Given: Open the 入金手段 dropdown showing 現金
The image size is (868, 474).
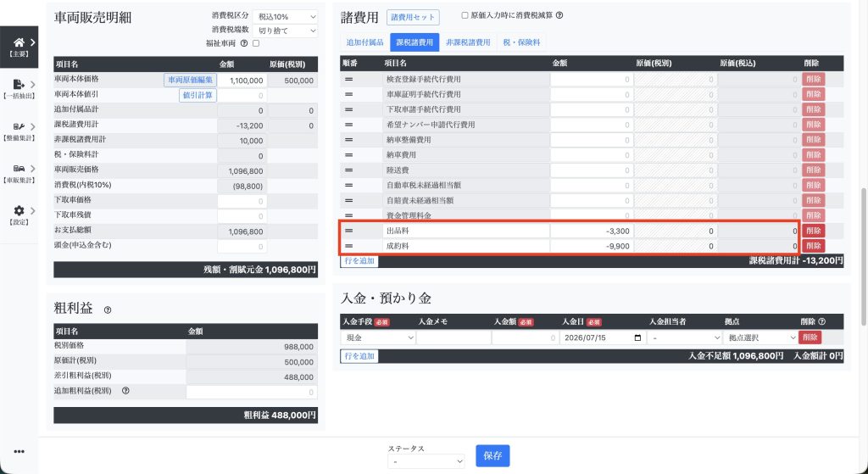Looking at the screenshot, I should pyautogui.click(x=378, y=337).
